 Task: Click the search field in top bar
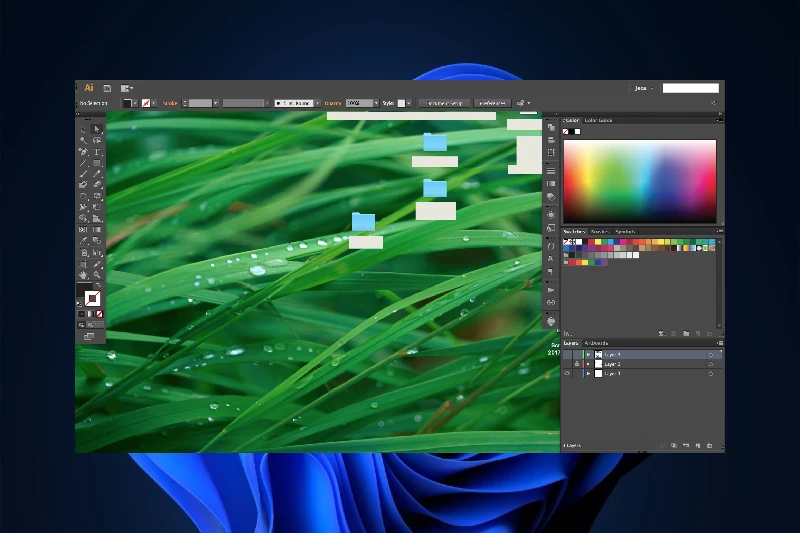pos(690,88)
